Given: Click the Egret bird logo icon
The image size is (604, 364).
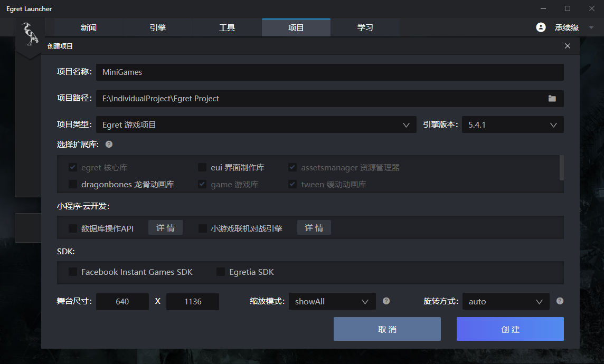Looking at the screenshot, I should point(30,33).
